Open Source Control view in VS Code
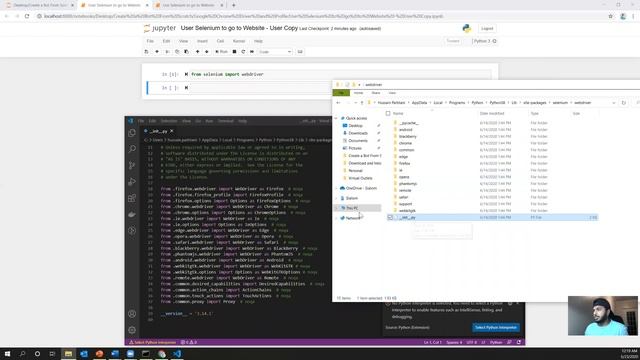 click(x=132, y=165)
